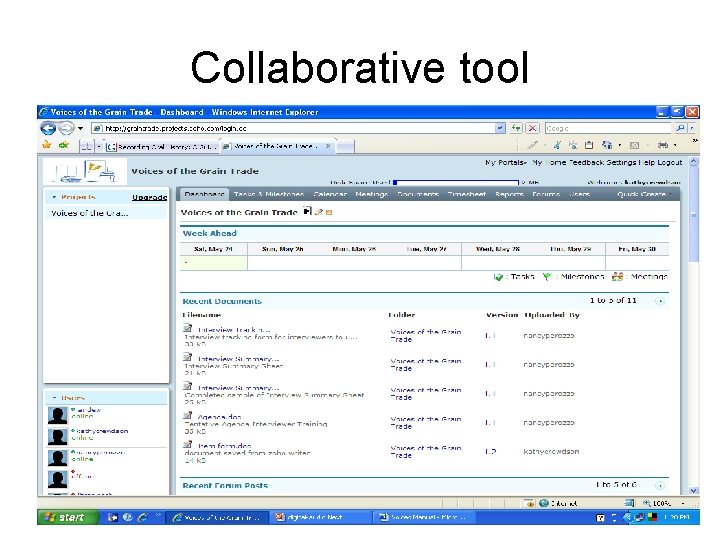This screenshot has width=720, height=540.
Task: Close the Voices of the Grain Trade browser tab
Action: (328, 146)
